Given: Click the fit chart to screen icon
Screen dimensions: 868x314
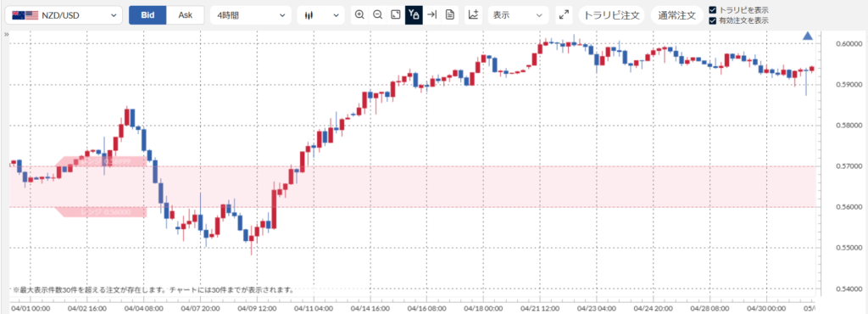Looking at the screenshot, I should (395, 15).
